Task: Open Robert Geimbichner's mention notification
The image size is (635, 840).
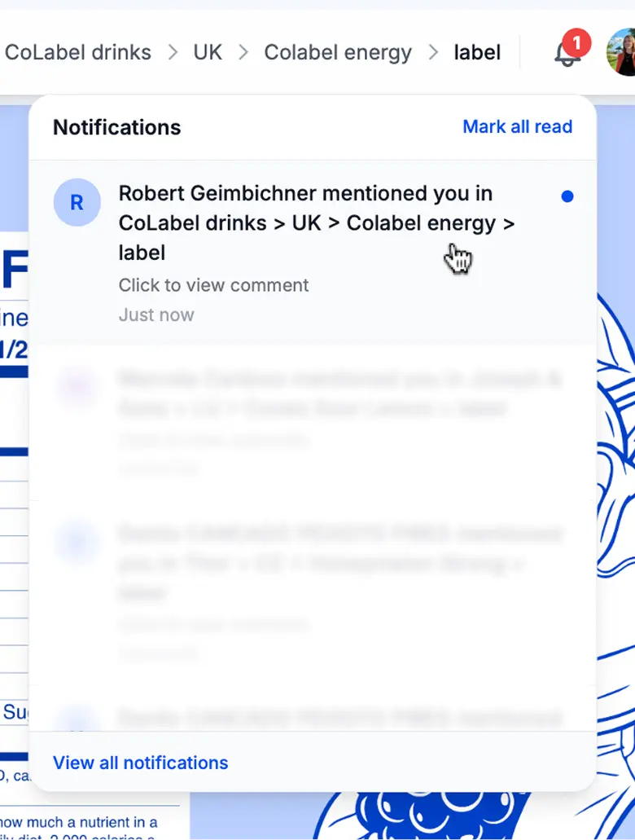Action: pyautogui.click(x=316, y=223)
